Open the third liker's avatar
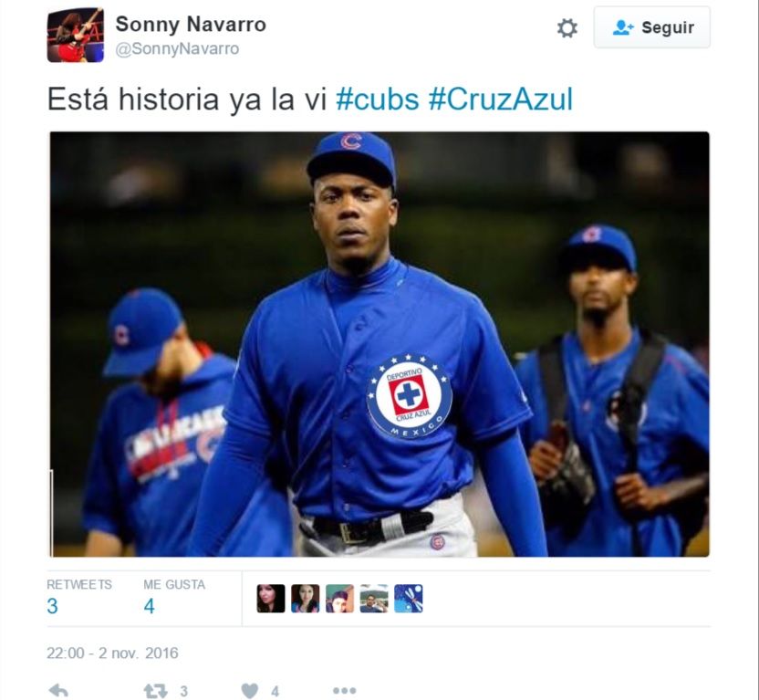The image size is (759, 700). tap(339, 599)
